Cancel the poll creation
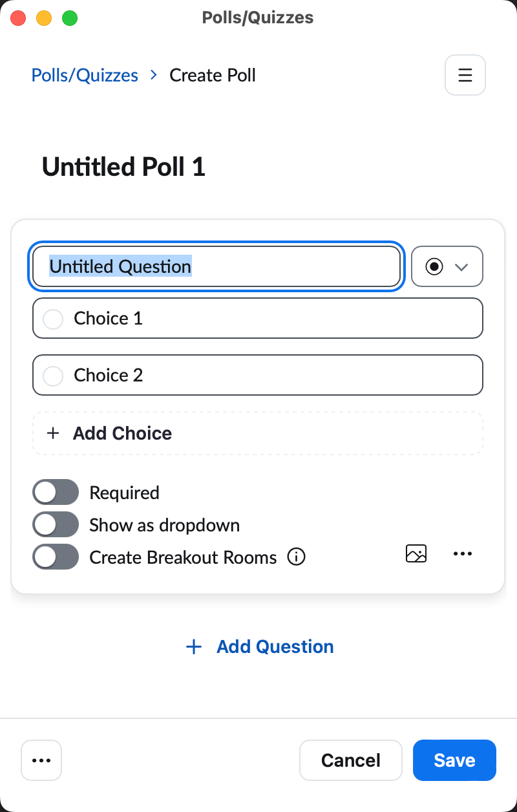The image size is (517, 812). [x=350, y=760]
